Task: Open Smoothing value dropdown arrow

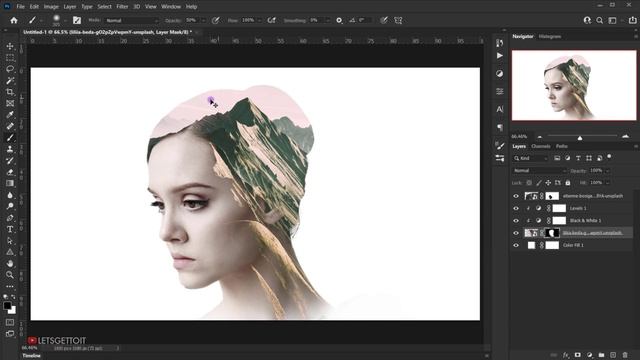Action: 327,20
